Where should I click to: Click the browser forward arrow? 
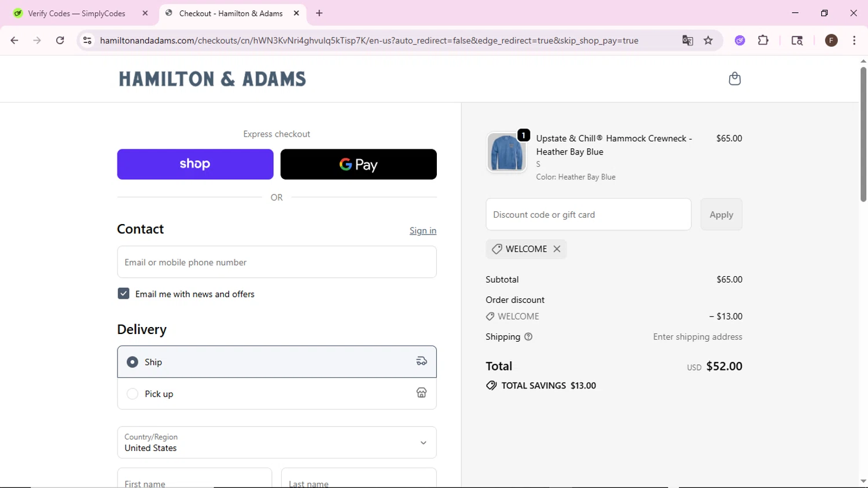pyautogui.click(x=37, y=41)
